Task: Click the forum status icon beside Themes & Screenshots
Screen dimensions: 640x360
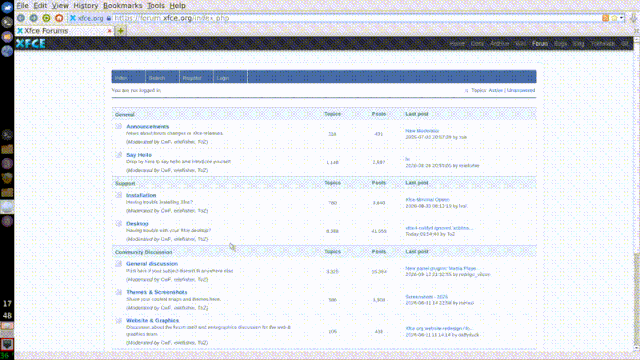Action: click(118, 292)
